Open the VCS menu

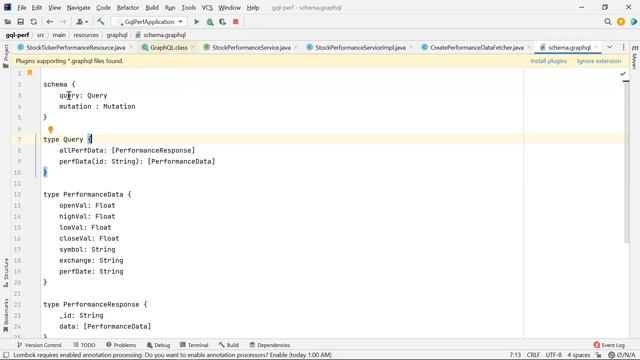coord(207,7)
